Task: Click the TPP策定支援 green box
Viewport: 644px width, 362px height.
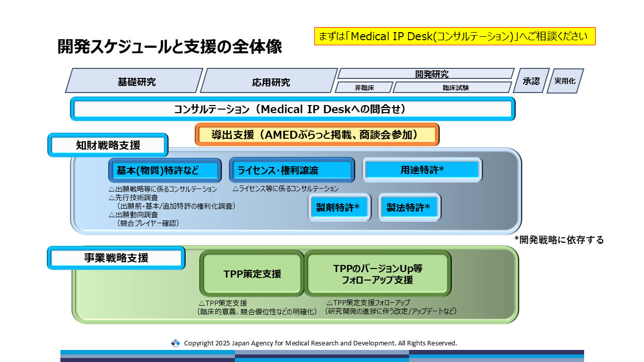Action: pos(252,274)
